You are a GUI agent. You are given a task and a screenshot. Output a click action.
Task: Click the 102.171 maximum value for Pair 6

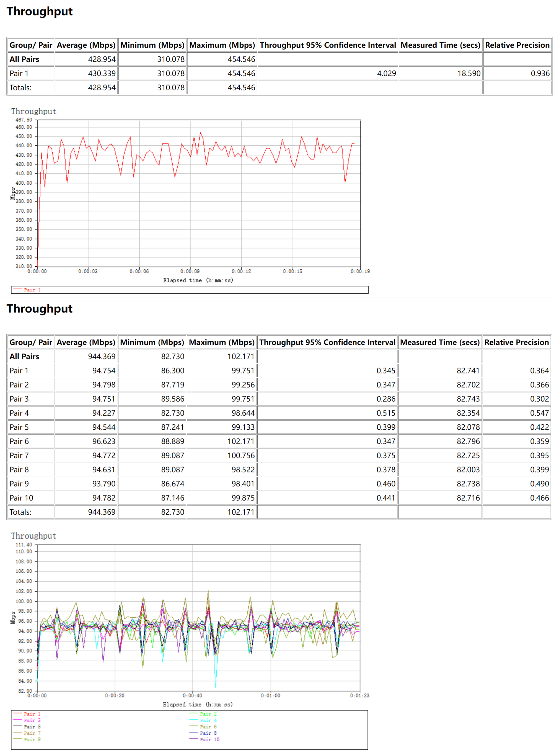point(240,441)
